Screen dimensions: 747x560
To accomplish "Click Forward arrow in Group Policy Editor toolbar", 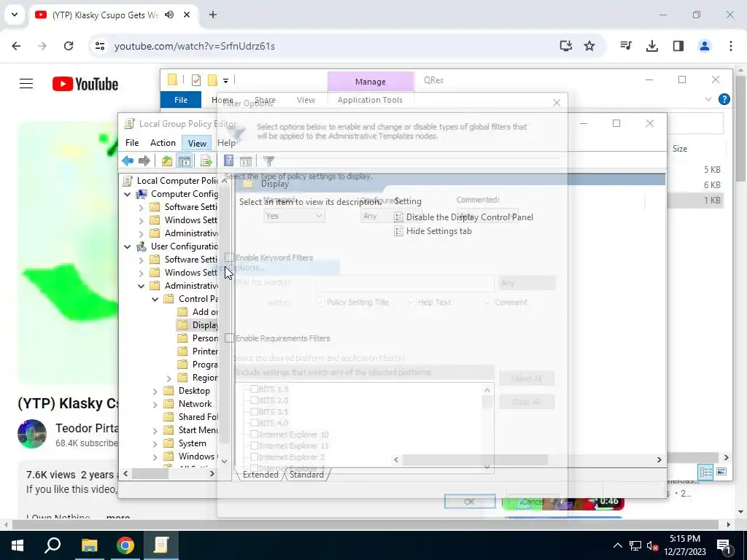I will (x=144, y=161).
